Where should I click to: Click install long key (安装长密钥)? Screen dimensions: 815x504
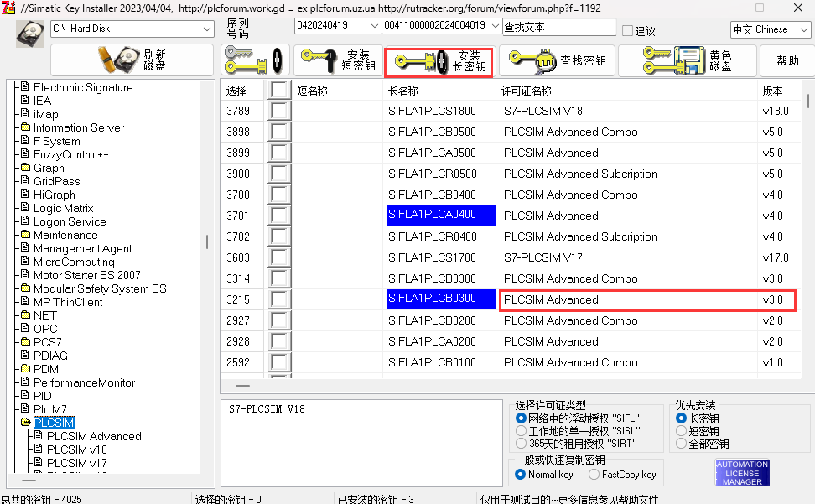(x=439, y=62)
